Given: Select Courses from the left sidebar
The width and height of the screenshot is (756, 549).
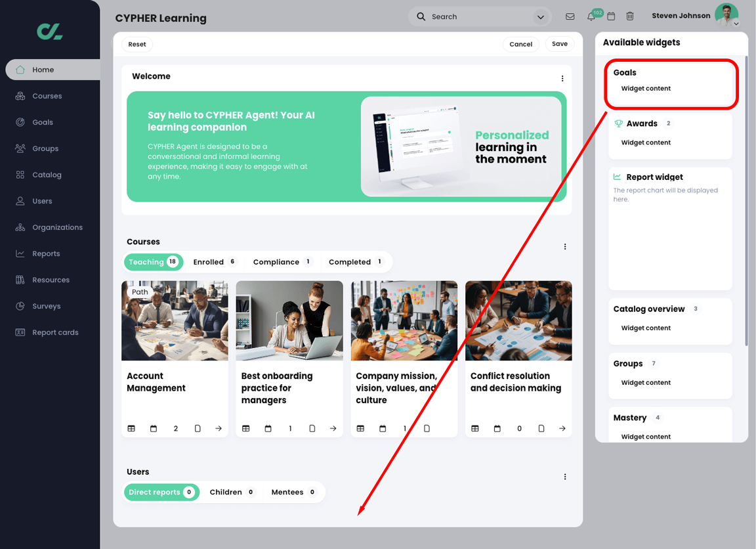Looking at the screenshot, I should click(47, 96).
